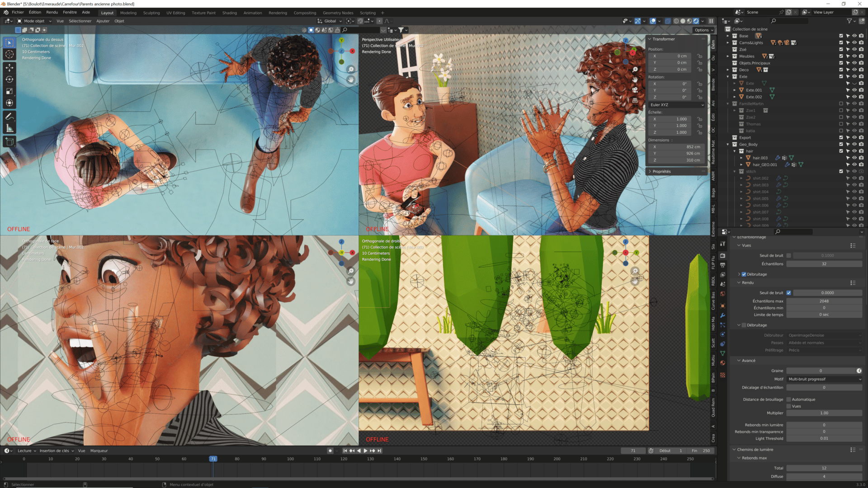Select the Rotate tool
The height and width of the screenshot is (488, 868).
click(x=9, y=79)
